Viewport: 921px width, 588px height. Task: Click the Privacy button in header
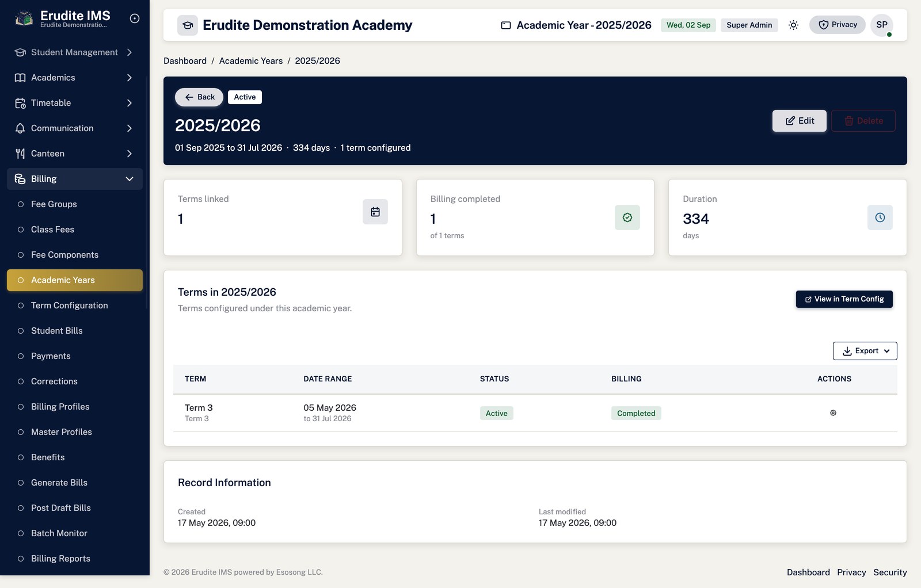(838, 25)
